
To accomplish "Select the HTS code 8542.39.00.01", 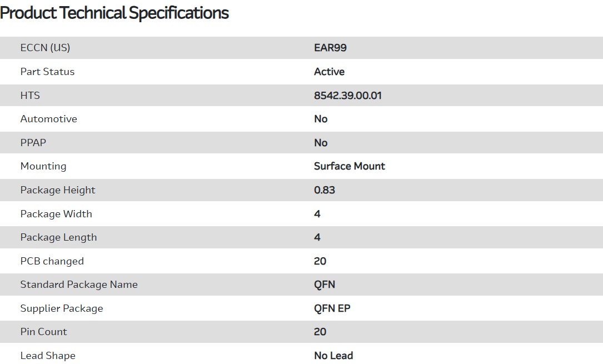I will (x=347, y=96).
